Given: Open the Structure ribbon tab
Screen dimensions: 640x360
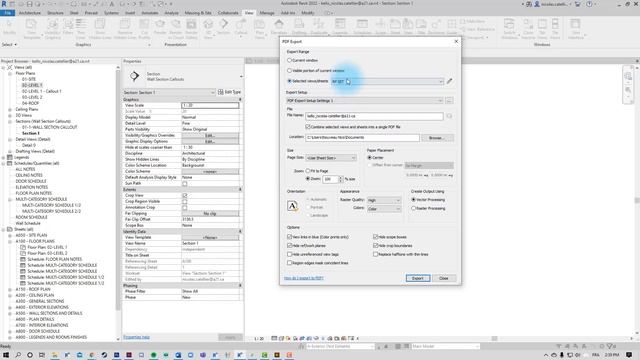Looking at the screenshot, I should (55, 13).
